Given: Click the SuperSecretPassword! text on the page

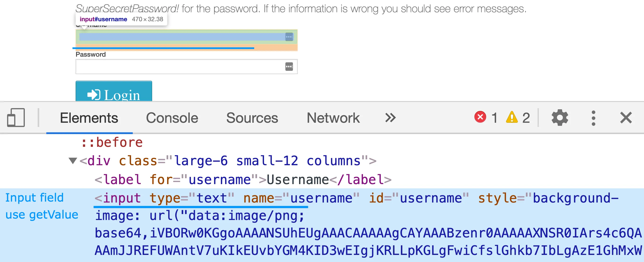Looking at the screenshot, I should [127, 9].
